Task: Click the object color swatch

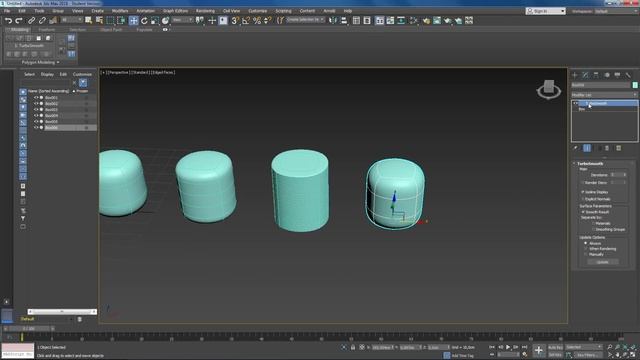Action: [x=635, y=85]
